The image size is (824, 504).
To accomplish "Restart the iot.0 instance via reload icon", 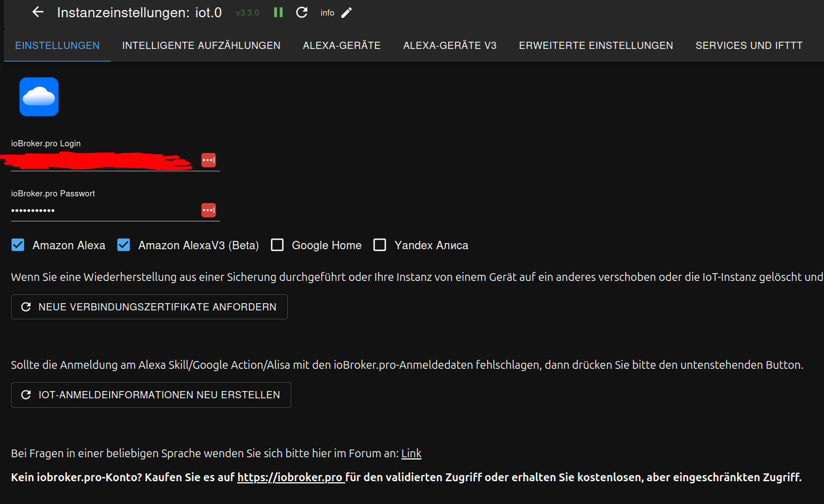I will (302, 12).
